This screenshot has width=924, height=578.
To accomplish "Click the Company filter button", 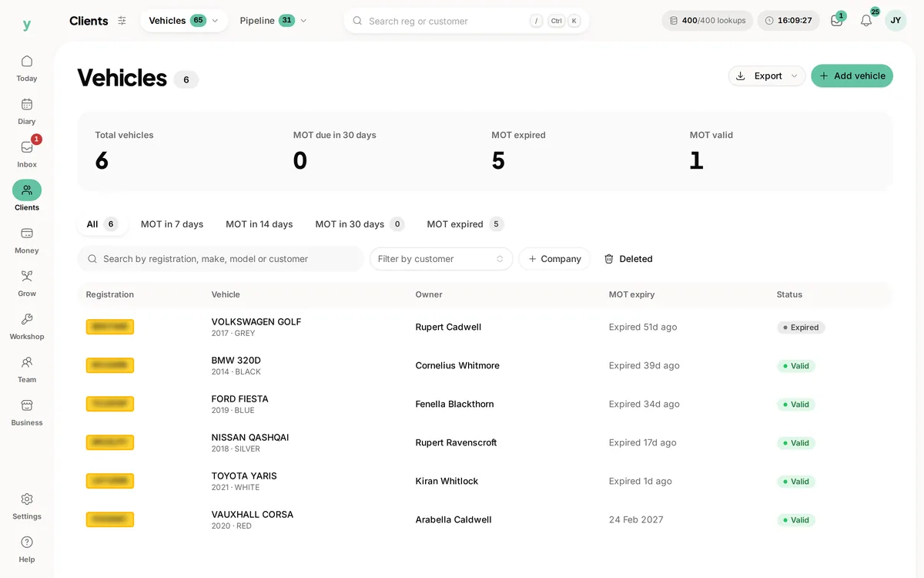I will click(x=554, y=259).
